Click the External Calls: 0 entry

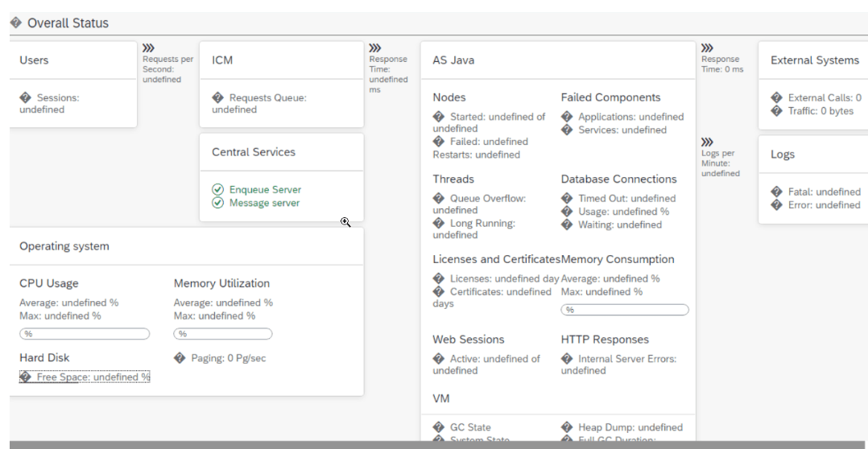tap(816, 98)
